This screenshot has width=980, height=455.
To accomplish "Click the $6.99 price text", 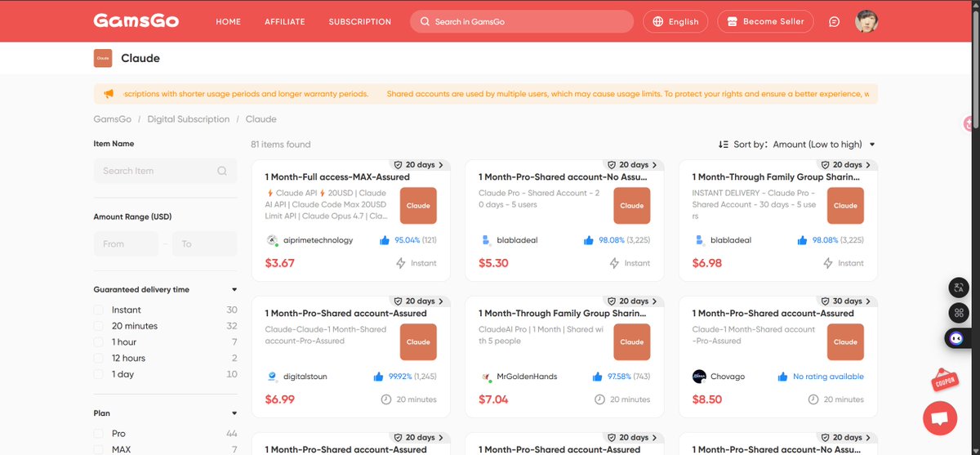I will [280, 399].
